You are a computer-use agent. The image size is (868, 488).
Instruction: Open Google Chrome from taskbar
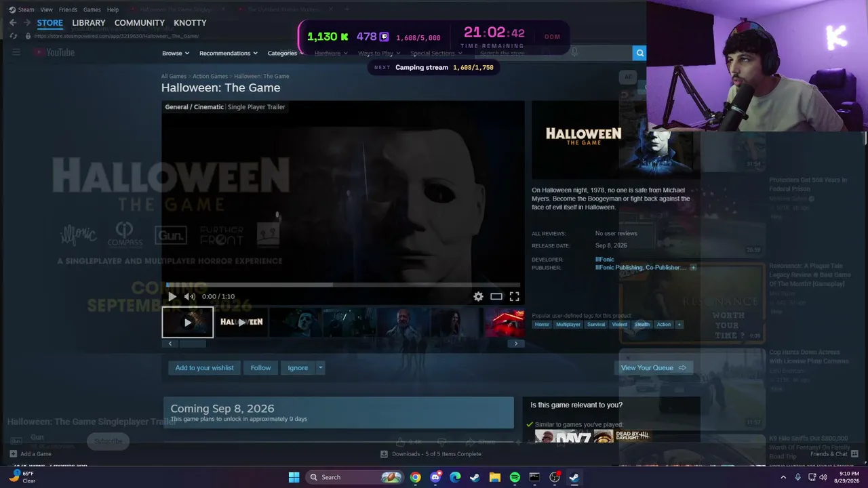[x=415, y=477]
